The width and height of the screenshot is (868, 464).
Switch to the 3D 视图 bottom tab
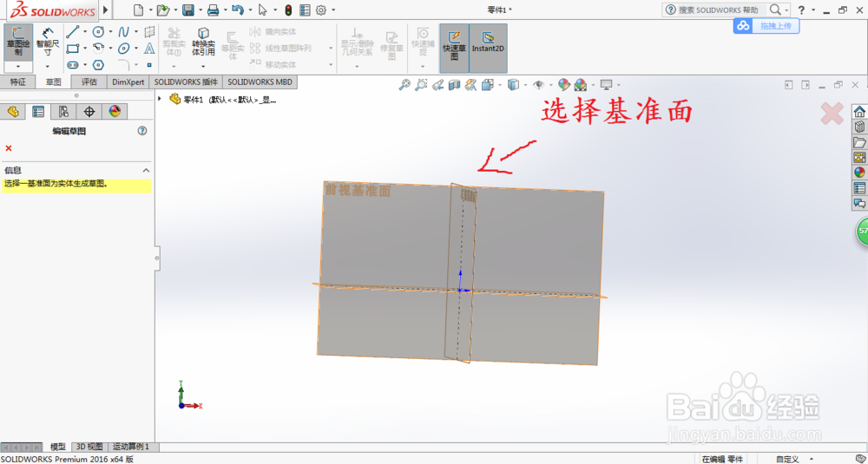coord(89,447)
